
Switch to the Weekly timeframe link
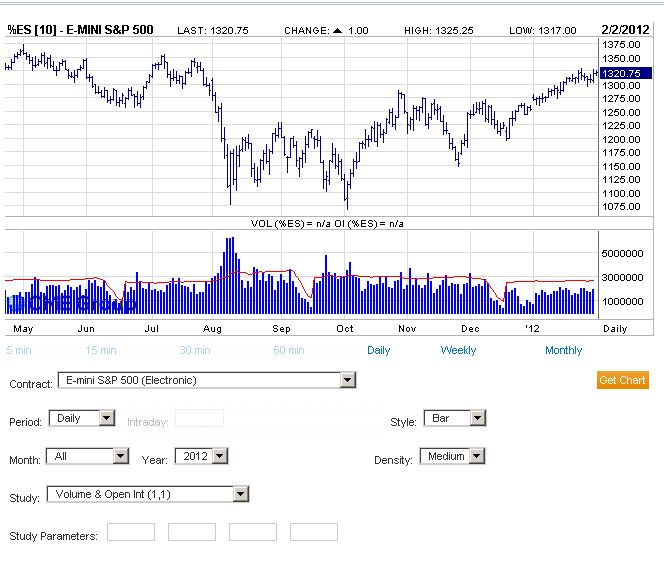(458, 350)
